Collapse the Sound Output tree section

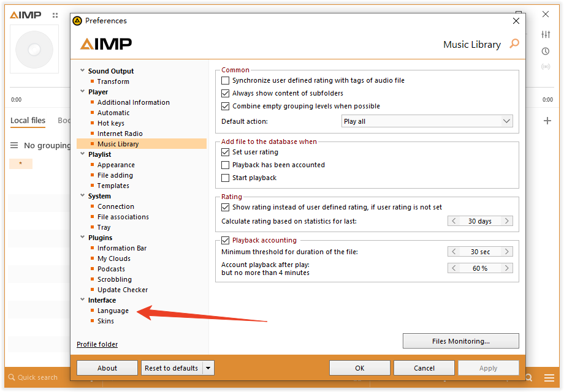pos(82,70)
